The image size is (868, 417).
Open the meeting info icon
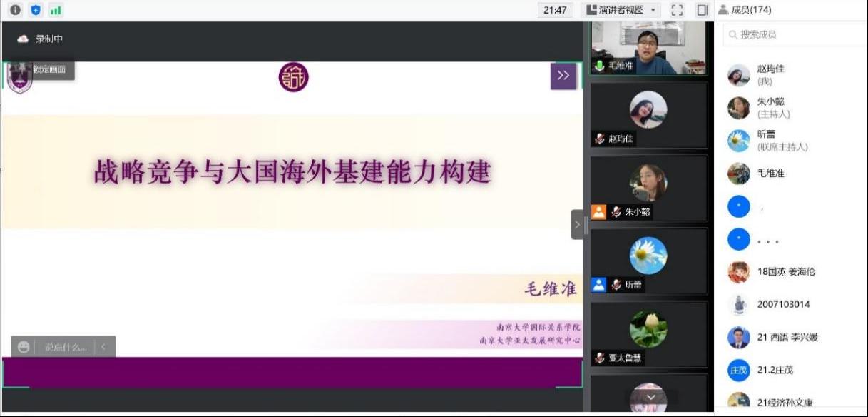(15, 10)
